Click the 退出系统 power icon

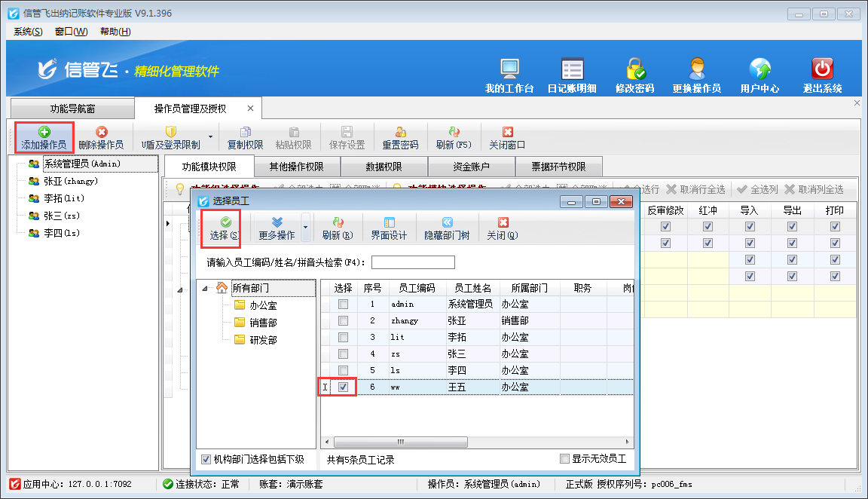822,69
